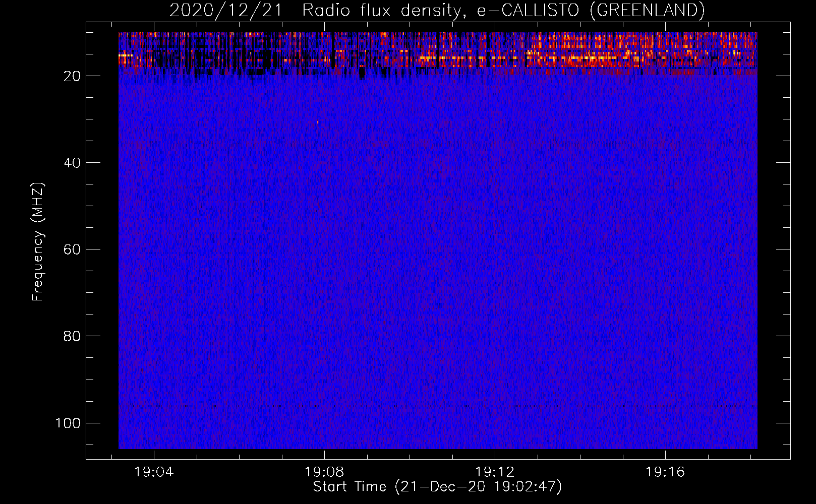This screenshot has height=504, width=816.
Task: Click the '60' frequency tick label
Action: pos(72,249)
